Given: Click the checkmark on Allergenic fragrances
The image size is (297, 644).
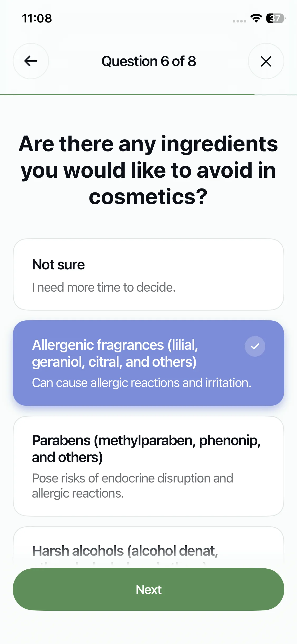Looking at the screenshot, I should click(x=255, y=346).
